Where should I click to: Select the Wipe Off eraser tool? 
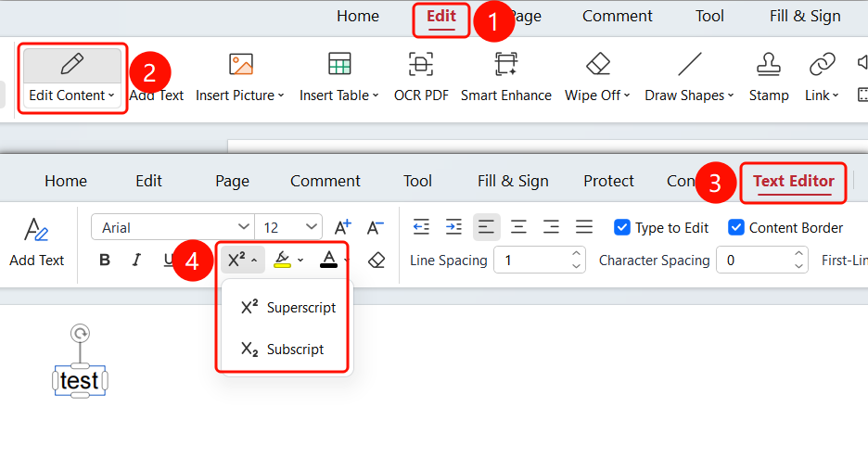tap(598, 64)
